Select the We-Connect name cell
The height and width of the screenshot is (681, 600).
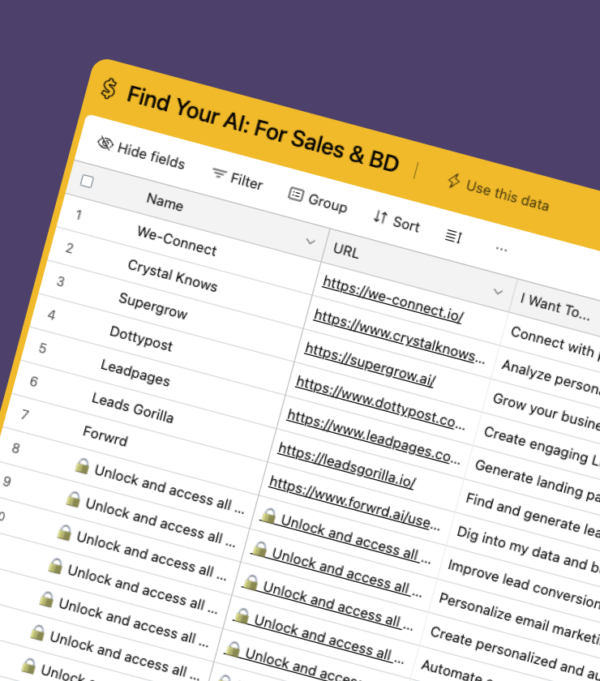click(177, 241)
